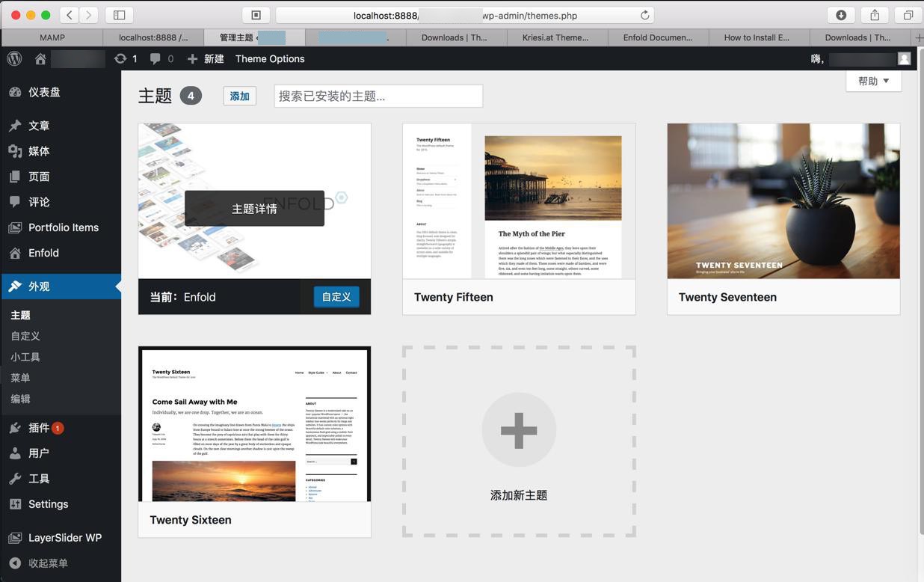Click the Safari address bar
The height and width of the screenshot is (582, 924).
tap(465, 15)
